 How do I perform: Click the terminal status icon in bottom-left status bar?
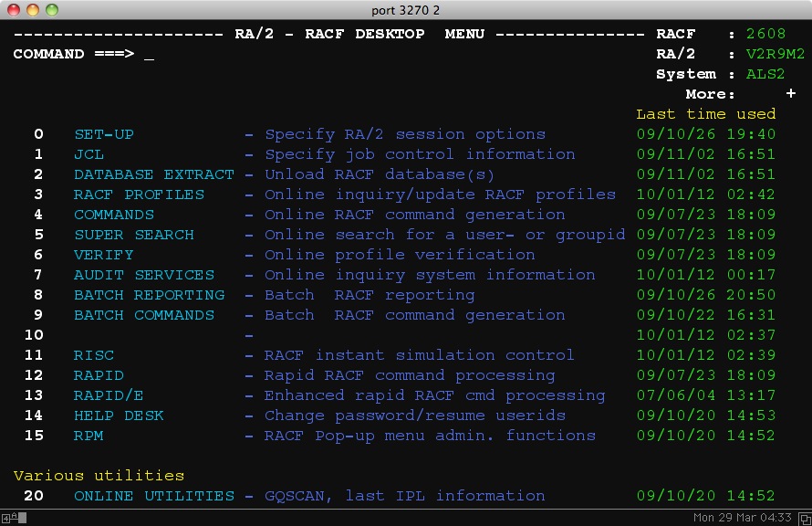(x=14, y=517)
